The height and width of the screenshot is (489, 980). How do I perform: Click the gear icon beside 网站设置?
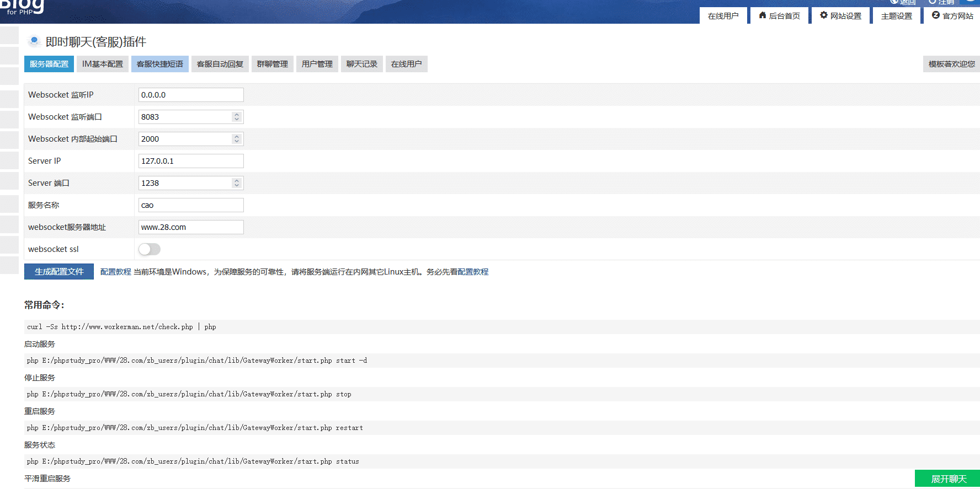click(823, 15)
